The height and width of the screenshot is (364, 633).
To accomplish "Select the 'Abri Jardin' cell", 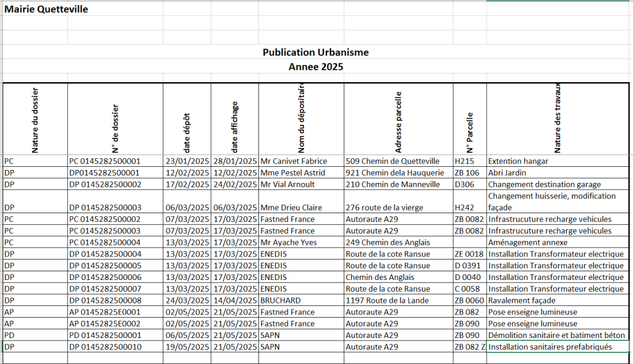I will [558, 172].
